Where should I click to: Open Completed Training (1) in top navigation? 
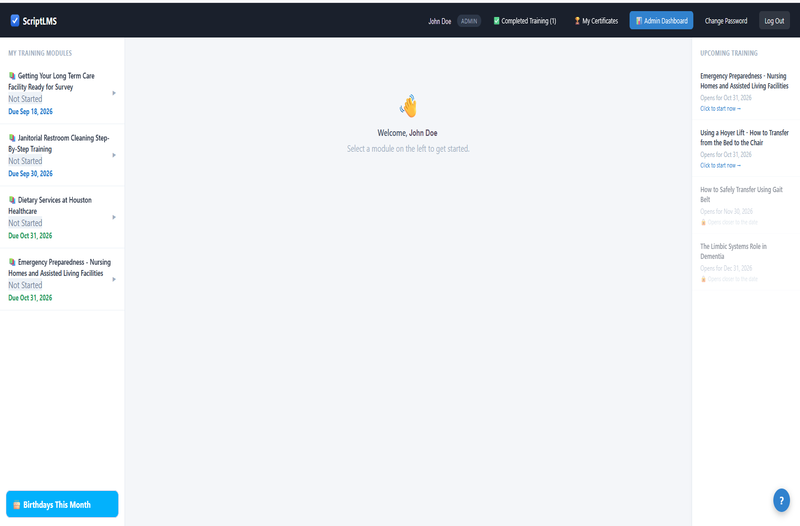[x=524, y=21]
